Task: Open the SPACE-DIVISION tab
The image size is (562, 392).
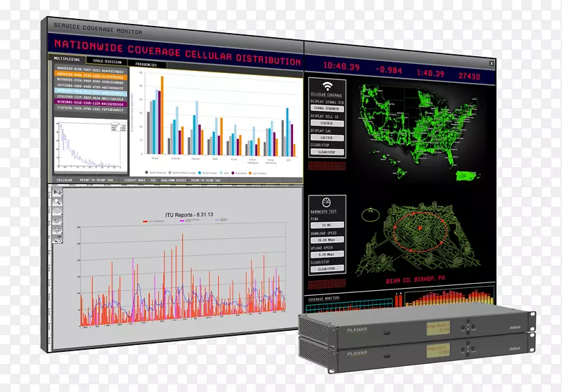Action: 107,61
